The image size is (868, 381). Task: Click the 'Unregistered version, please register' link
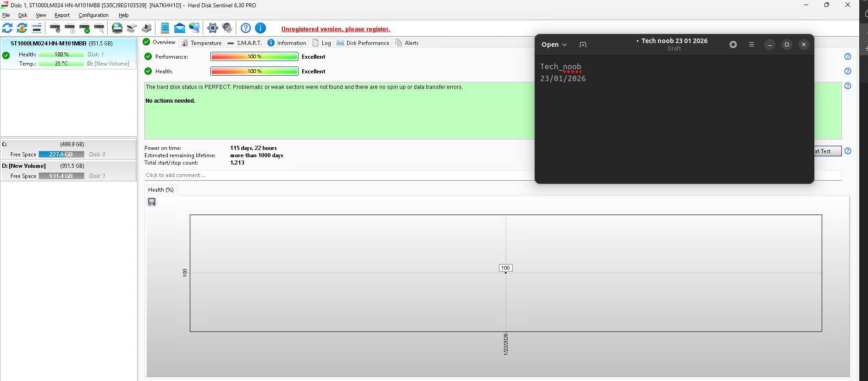point(336,29)
